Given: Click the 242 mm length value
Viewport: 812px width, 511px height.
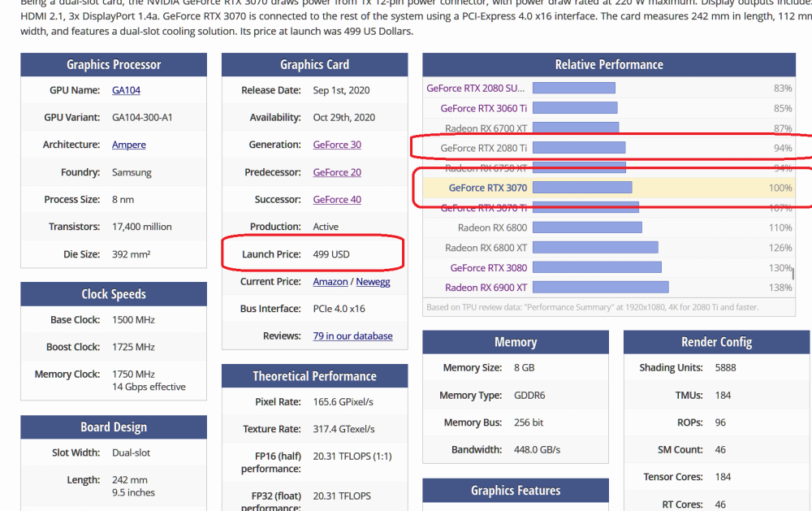Looking at the screenshot, I should tap(129, 480).
